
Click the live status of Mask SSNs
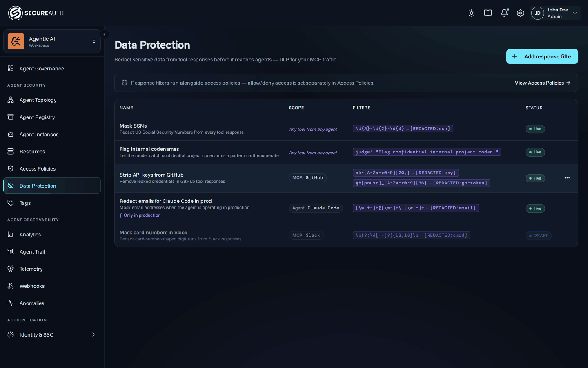[x=535, y=129]
